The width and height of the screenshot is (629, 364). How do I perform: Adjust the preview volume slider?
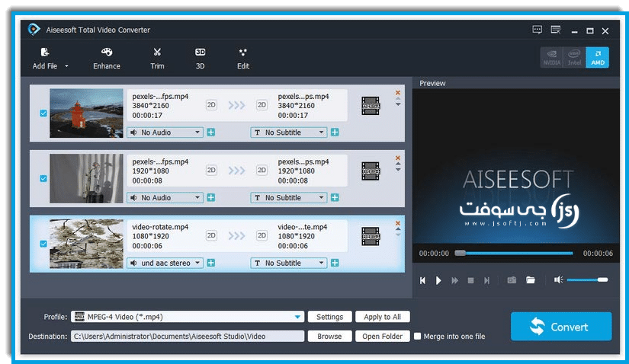click(x=587, y=279)
